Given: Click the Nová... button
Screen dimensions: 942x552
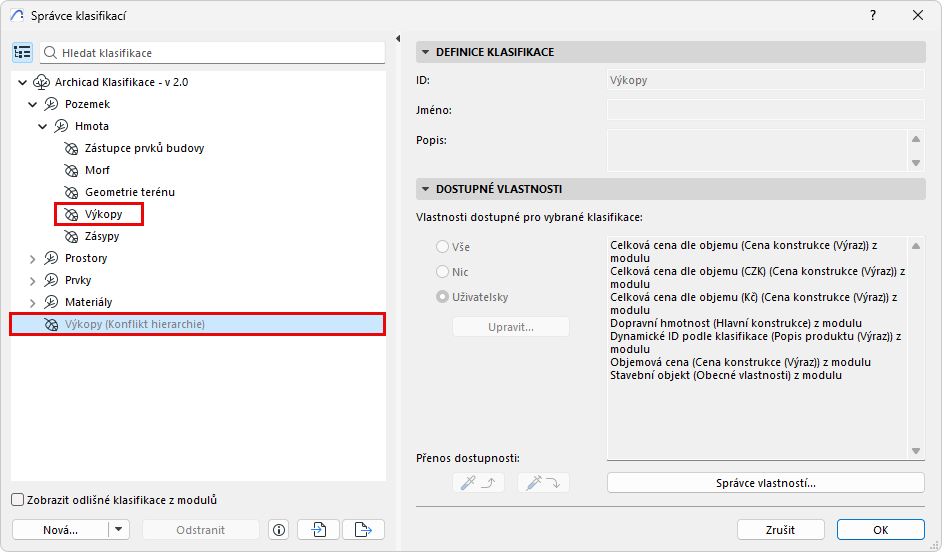Looking at the screenshot, I should click(x=60, y=530).
